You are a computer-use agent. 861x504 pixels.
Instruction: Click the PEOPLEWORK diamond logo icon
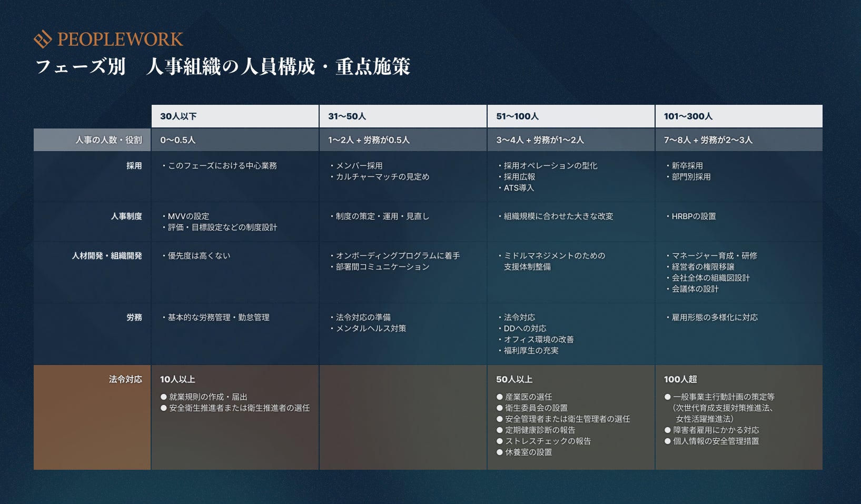43,39
